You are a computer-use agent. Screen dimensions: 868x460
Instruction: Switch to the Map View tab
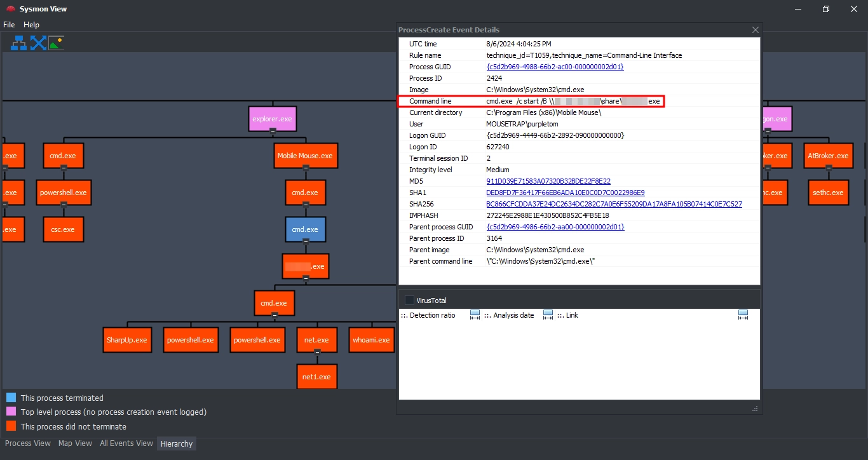[x=75, y=443]
